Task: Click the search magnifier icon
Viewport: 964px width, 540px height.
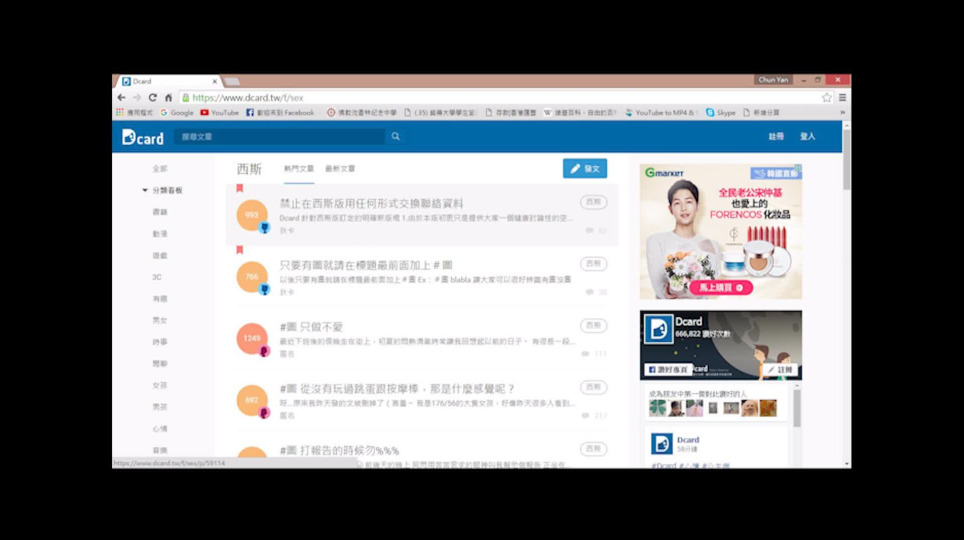Action: (x=395, y=137)
